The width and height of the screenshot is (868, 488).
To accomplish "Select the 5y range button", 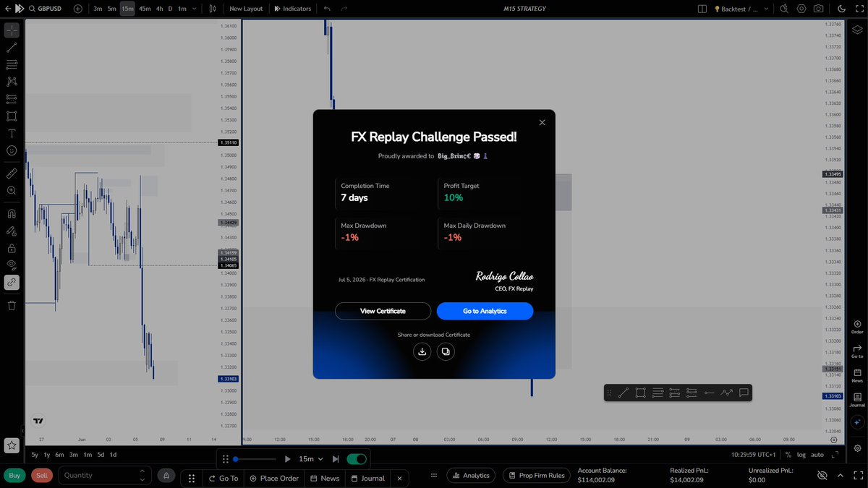I will coord(35,455).
